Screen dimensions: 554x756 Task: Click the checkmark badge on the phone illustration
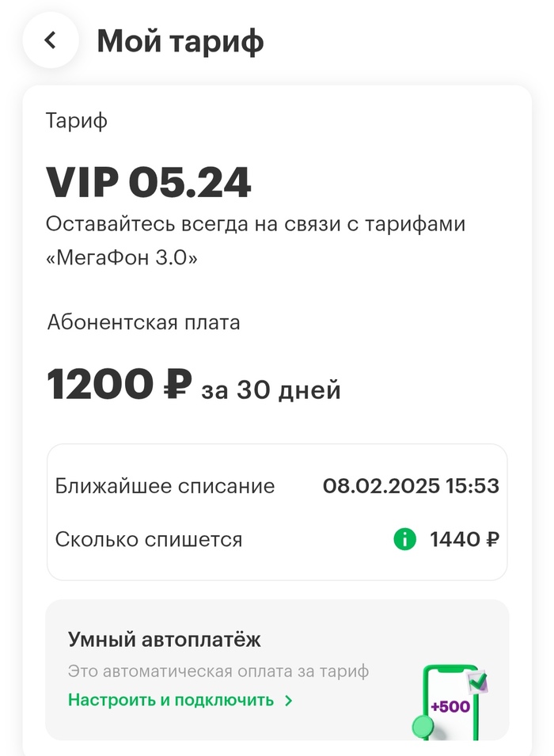[477, 681]
